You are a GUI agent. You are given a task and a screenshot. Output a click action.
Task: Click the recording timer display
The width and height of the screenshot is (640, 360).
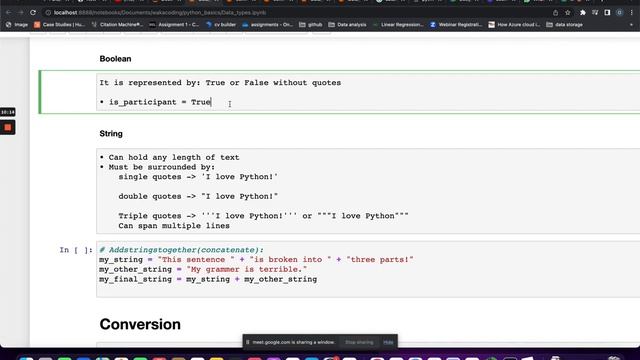coord(7,112)
